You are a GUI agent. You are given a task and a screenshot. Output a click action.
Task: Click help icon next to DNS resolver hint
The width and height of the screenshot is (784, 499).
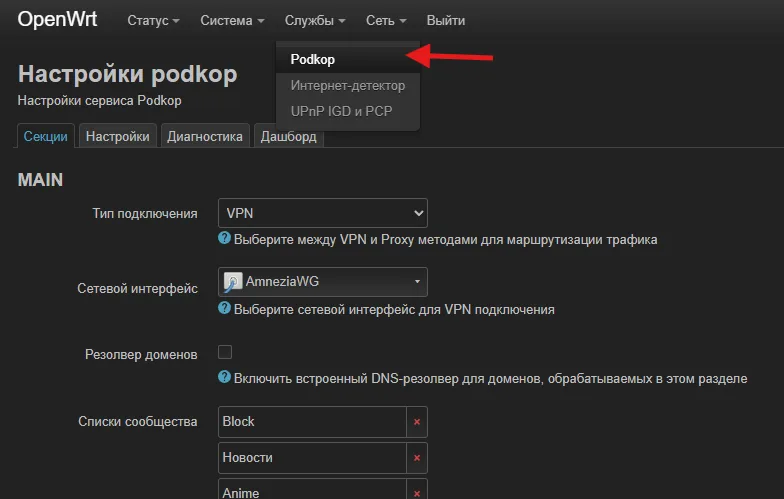tap(224, 377)
